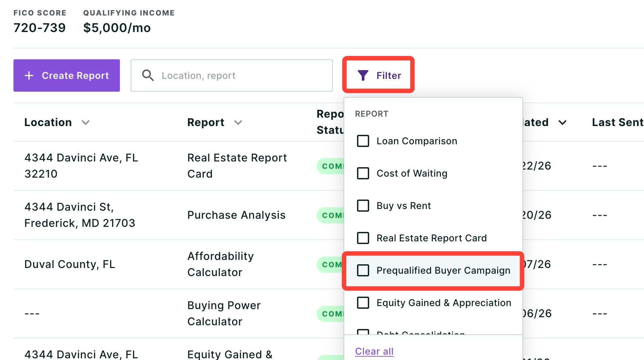644x360 pixels.
Task: Tick the Buy vs Rent checkbox
Action: (x=363, y=206)
